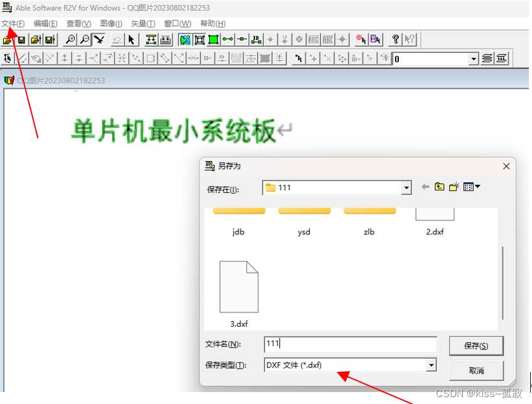Click the rightmost layer definition icon
The image size is (532, 404).
501,58
